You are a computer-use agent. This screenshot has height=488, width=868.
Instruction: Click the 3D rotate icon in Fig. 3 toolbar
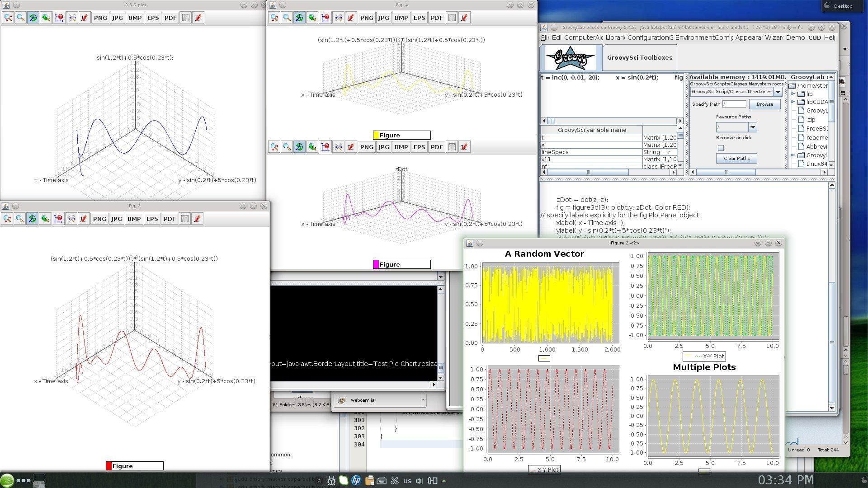point(32,219)
